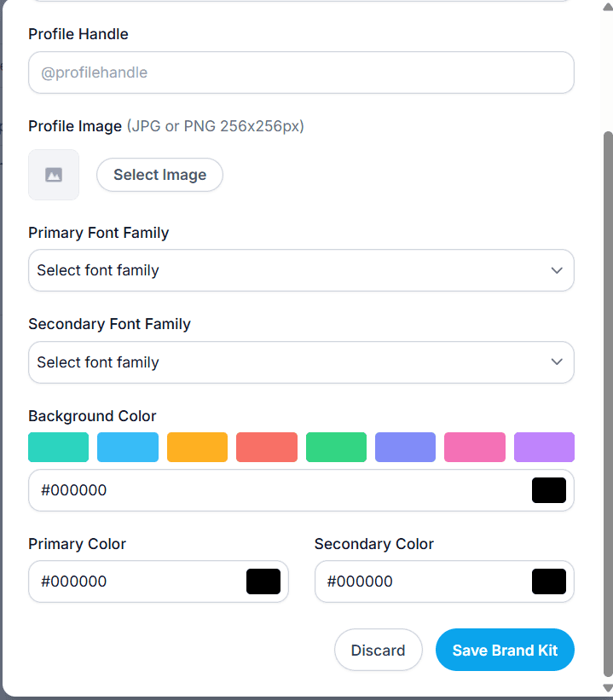Click the Discard button

[379, 650]
